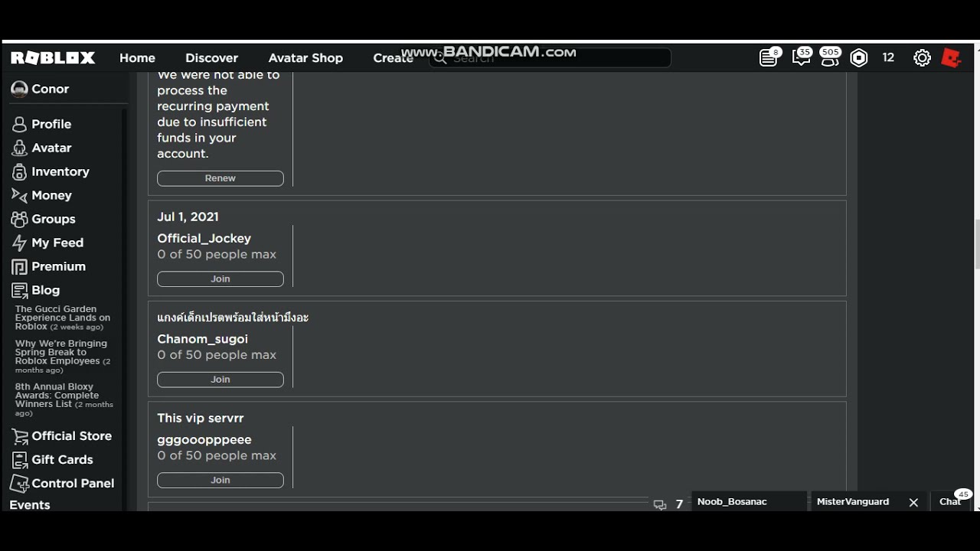Open Official Store link text
980x551 pixels.
coord(71,435)
